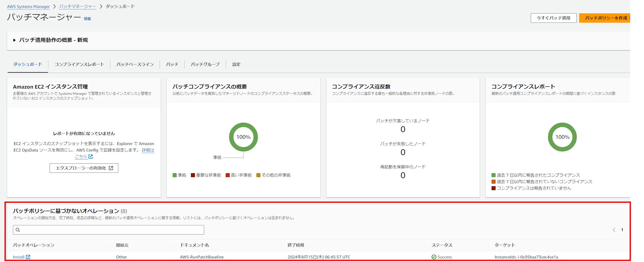Open the 設定 tab
Screen dimensions: 644x262
click(236, 64)
